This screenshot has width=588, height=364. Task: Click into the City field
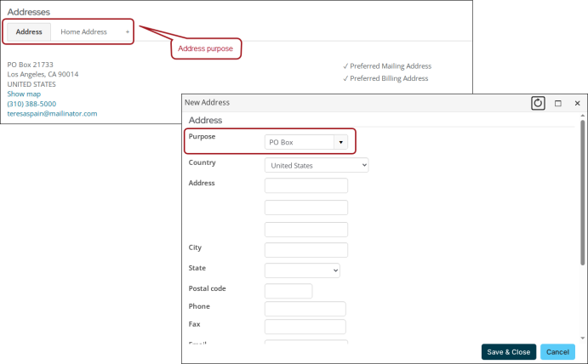click(x=306, y=250)
